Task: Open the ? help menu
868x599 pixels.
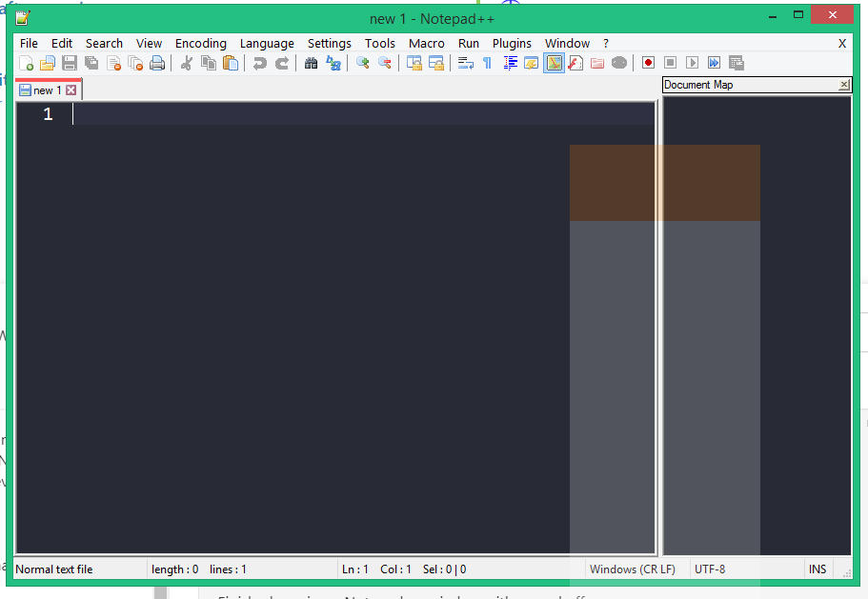Action: click(x=606, y=43)
